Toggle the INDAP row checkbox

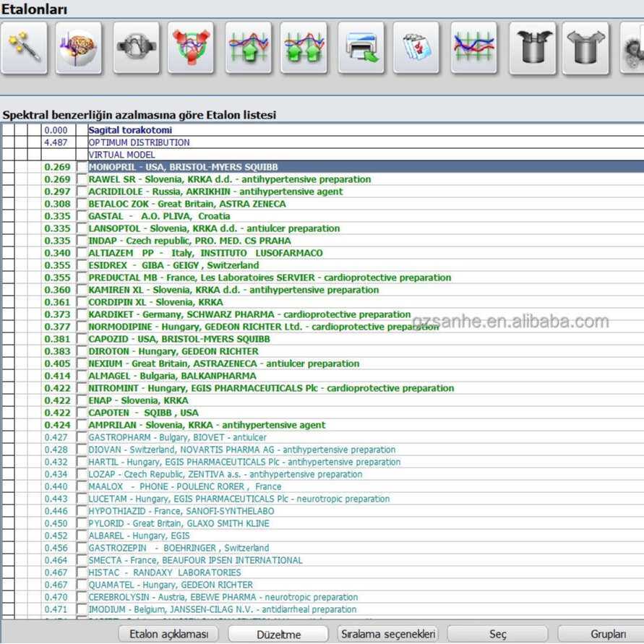pyautogui.click(x=82, y=241)
